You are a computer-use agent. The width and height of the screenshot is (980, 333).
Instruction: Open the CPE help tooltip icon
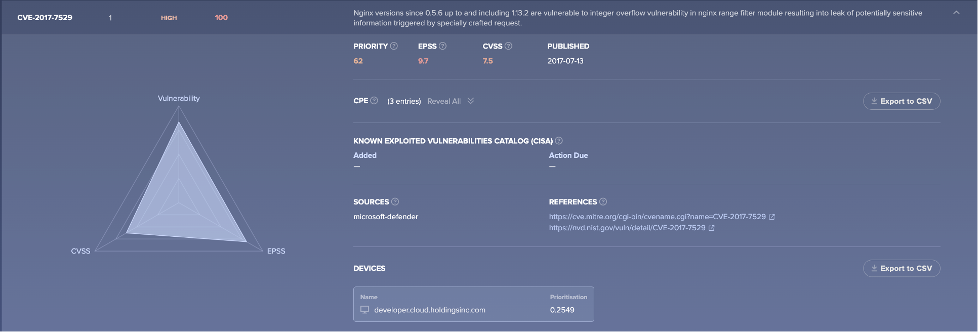coord(374,101)
